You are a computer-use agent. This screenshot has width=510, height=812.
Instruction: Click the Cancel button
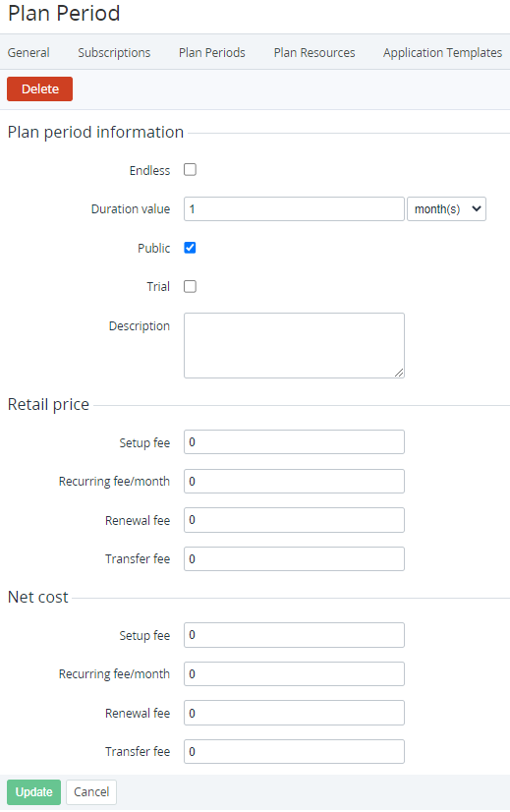tap(91, 791)
